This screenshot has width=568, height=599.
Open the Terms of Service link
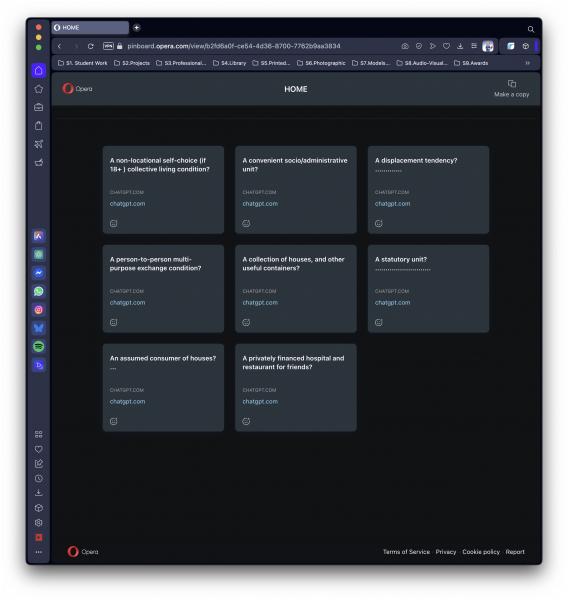pyautogui.click(x=406, y=552)
